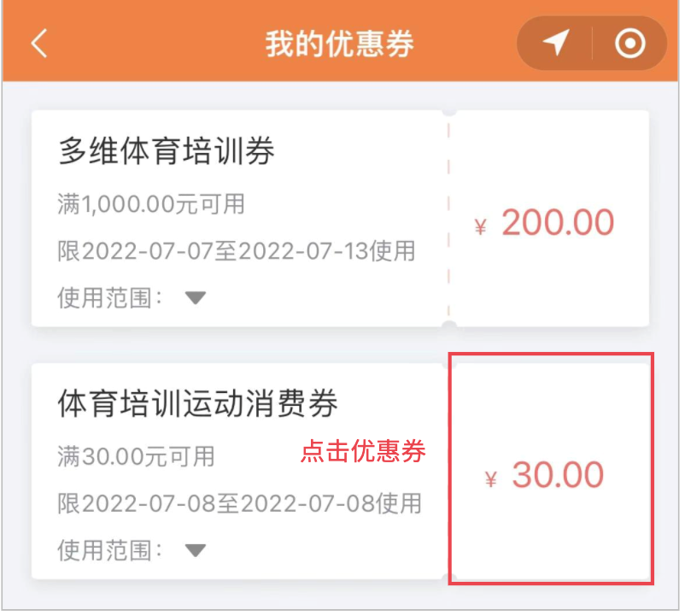Open the 体育培训运动消费券 coupon title

tap(198, 403)
